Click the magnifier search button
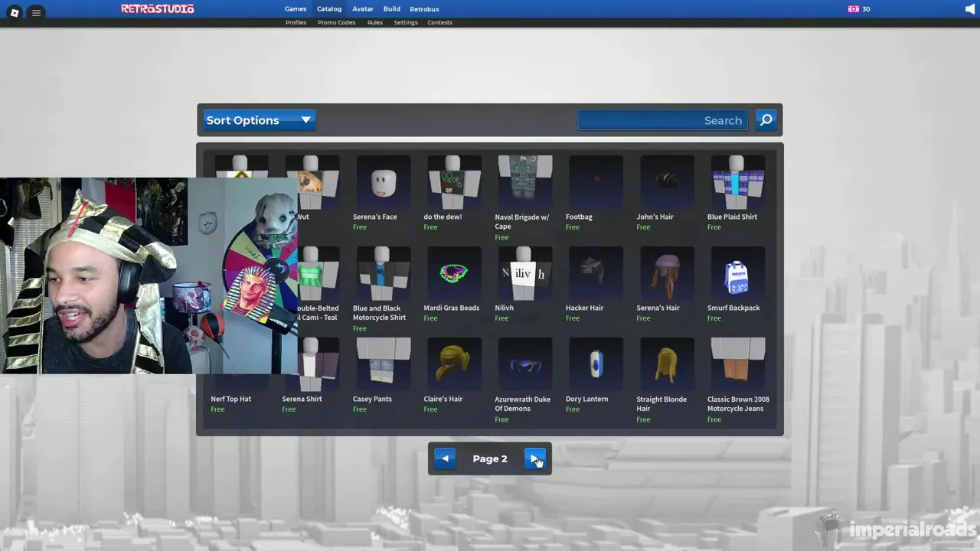 click(766, 119)
